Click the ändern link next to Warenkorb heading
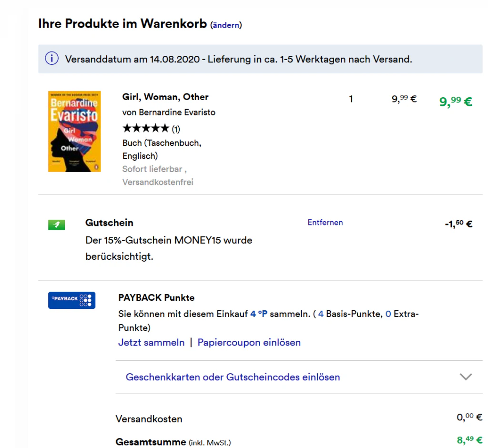 coord(226,25)
